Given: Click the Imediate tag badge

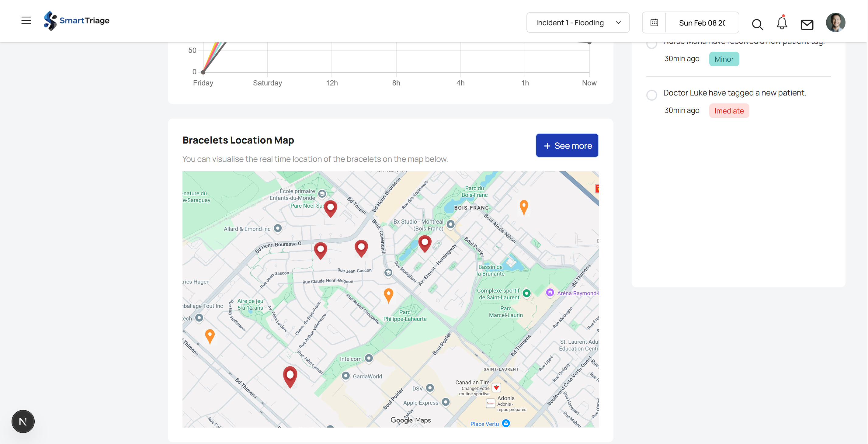Looking at the screenshot, I should pyautogui.click(x=729, y=111).
